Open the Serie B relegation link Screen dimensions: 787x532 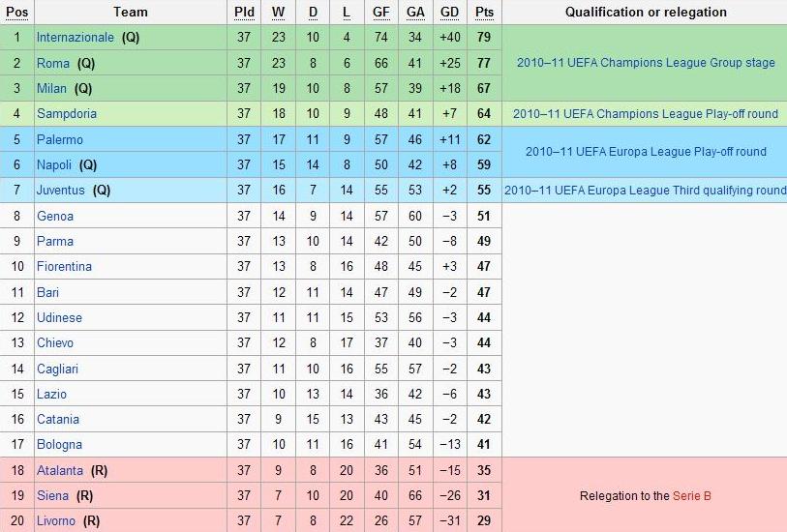click(x=691, y=496)
